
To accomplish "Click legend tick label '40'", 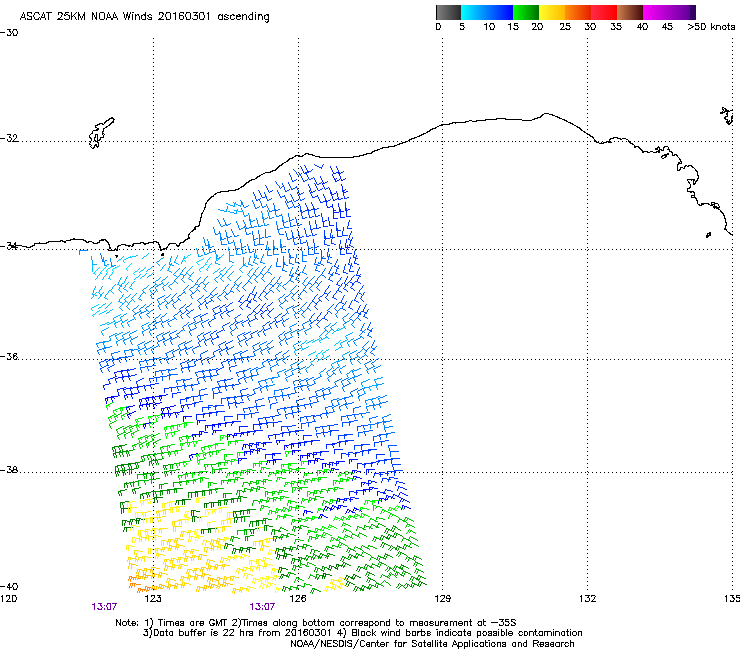I will pos(642,27).
